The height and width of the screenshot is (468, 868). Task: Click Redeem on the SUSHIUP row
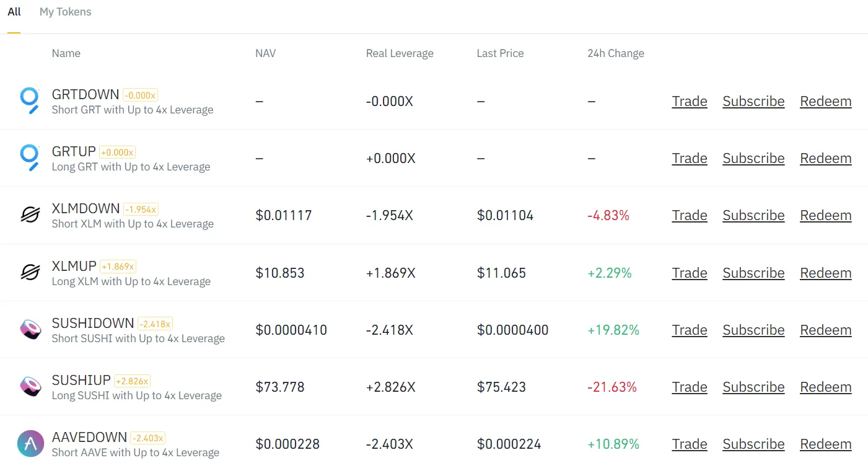tap(825, 387)
